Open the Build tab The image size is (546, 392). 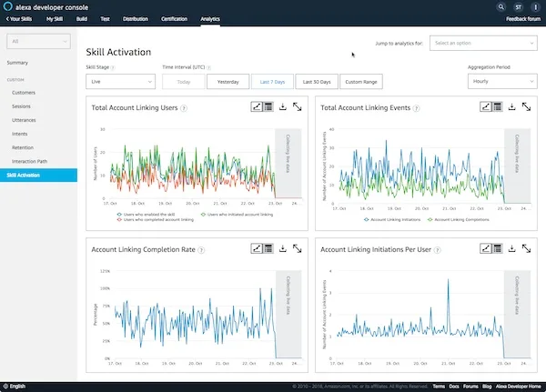(x=82, y=19)
